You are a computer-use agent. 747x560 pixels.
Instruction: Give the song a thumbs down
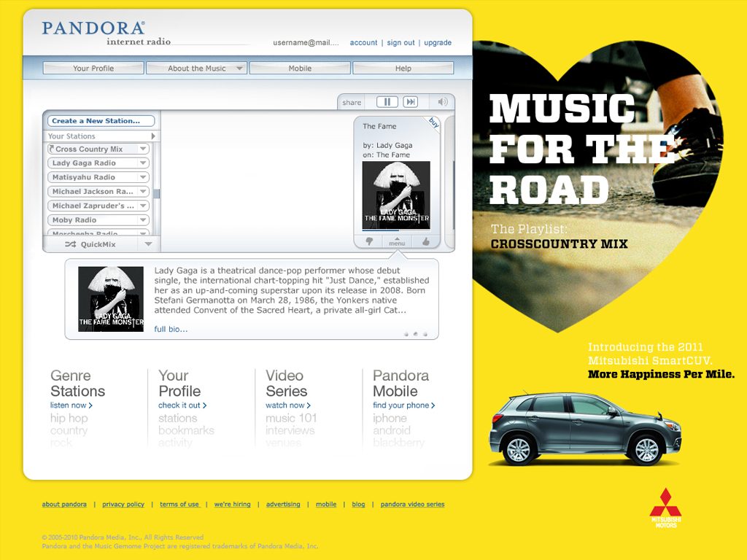coord(368,242)
